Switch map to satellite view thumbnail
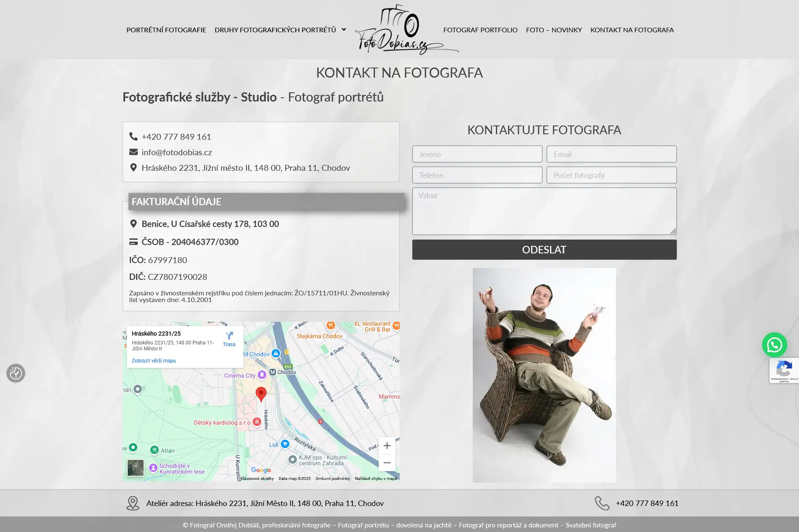The image size is (799, 532). coord(136,468)
